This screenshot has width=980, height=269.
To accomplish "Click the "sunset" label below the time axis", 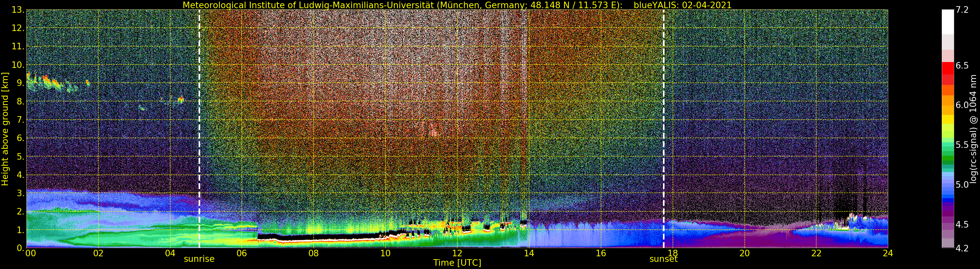I will 664,259.
